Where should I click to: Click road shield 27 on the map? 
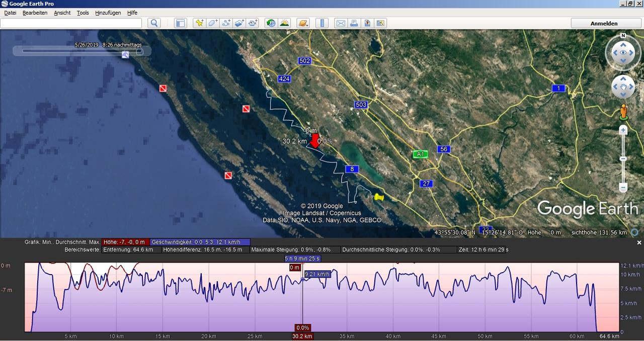pos(426,184)
